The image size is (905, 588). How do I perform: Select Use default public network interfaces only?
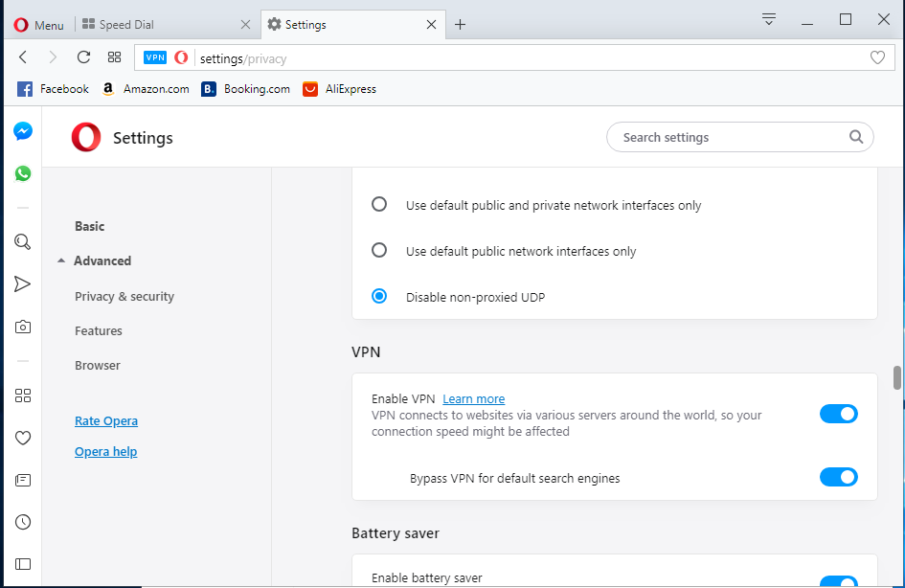pyautogui.click(x=379, y=251)
